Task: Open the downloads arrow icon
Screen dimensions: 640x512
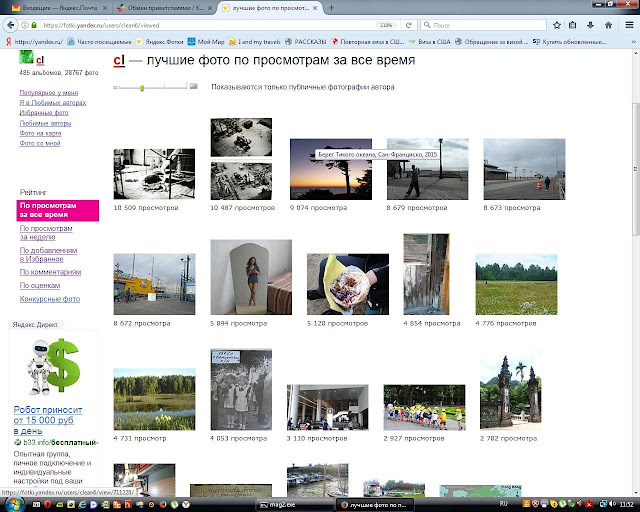Action: 590,25
